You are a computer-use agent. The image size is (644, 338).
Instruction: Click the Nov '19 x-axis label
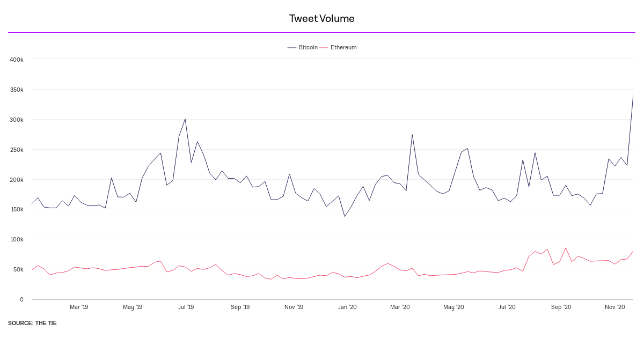tap(294, 307)
